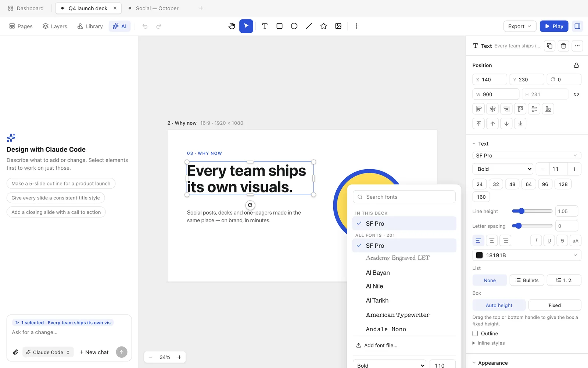
Task: Open the Bold font weight dropdown
Action: [x=503, y=169]
